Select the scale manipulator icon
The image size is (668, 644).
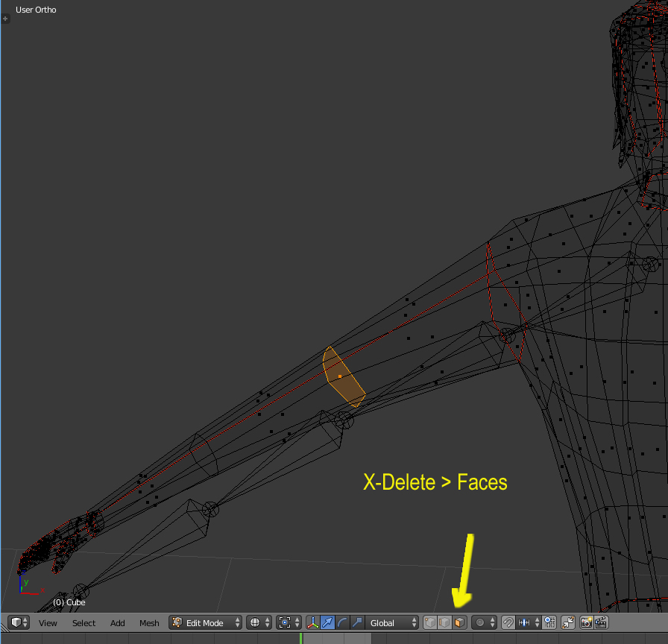pos(357,622)
